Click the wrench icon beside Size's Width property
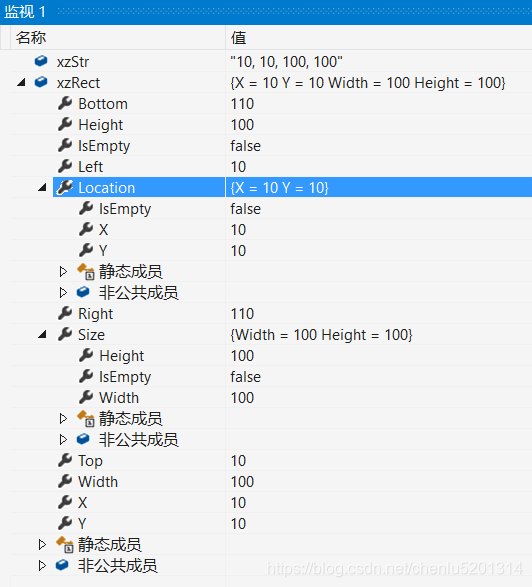The width and height of the screenshot is (532, 587). (x=86, y=397)
